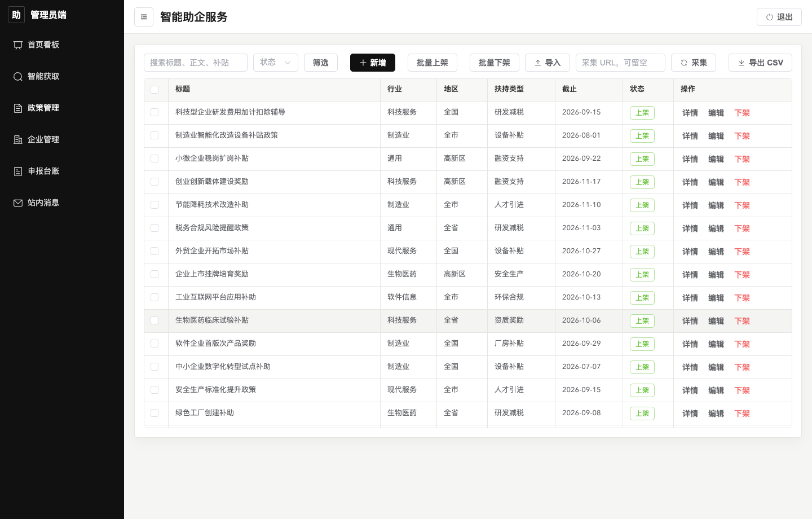
Task: Click the 导出 CSV button
Action: point(760,63)
